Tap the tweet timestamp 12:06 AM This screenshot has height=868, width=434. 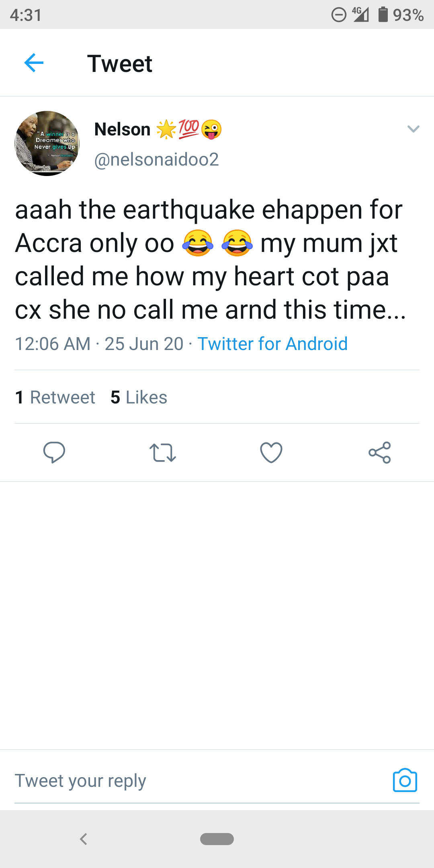pyautogui.click(x=53, y=344)
